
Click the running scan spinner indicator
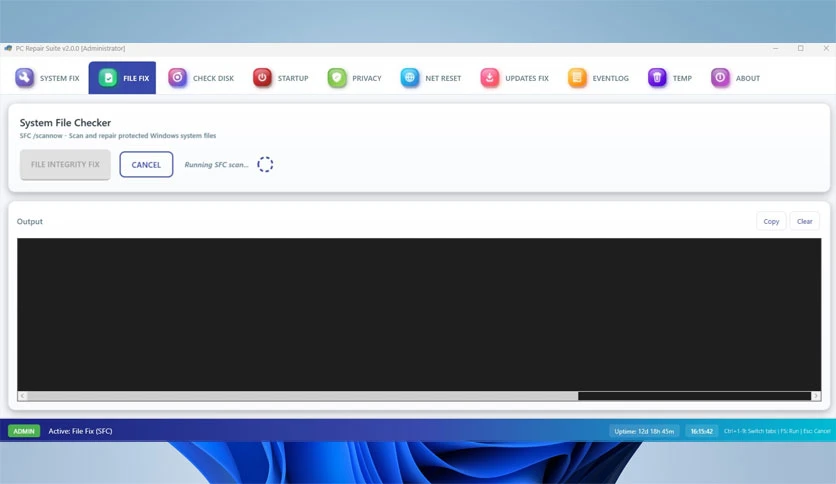pyautogui.click(x=265, y=164)
